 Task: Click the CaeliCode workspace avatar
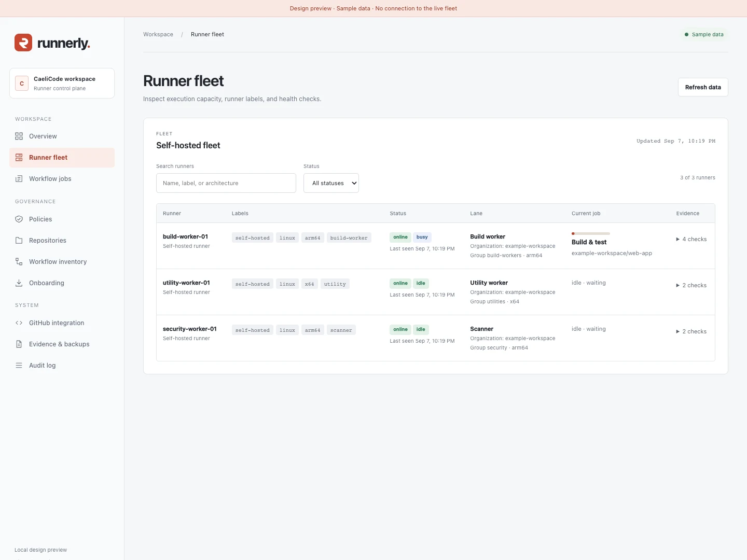tap(22, 83)
